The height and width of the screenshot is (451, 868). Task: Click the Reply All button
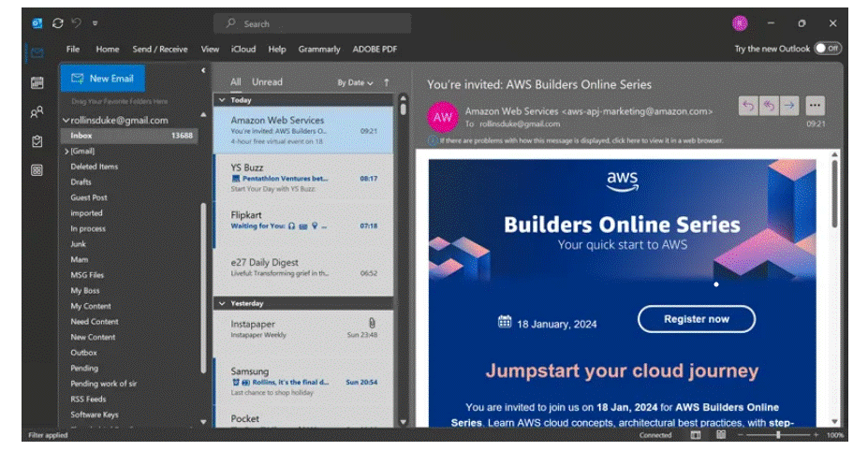pos(769,106)
